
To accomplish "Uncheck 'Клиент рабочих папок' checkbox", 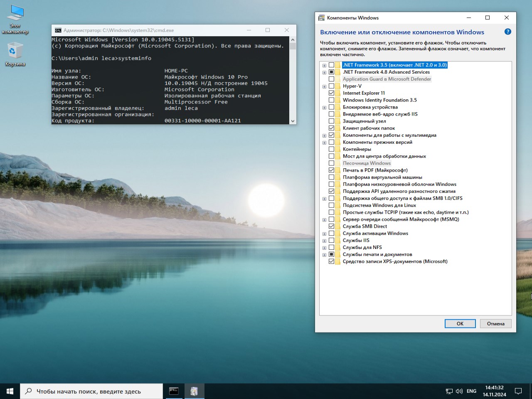I will (331, 128).
